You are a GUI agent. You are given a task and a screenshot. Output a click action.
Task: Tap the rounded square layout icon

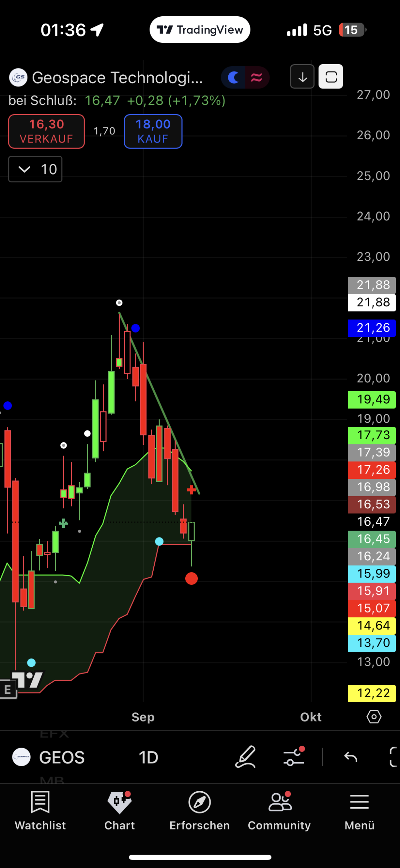click(x=331, y=77)
